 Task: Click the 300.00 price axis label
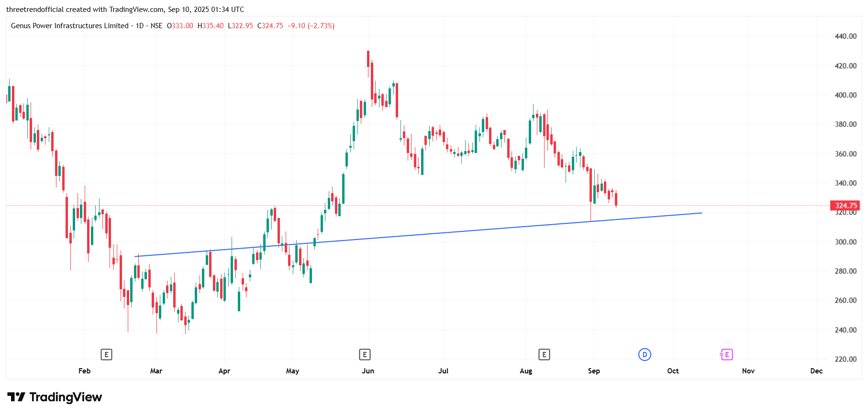(x=846, y=242)
